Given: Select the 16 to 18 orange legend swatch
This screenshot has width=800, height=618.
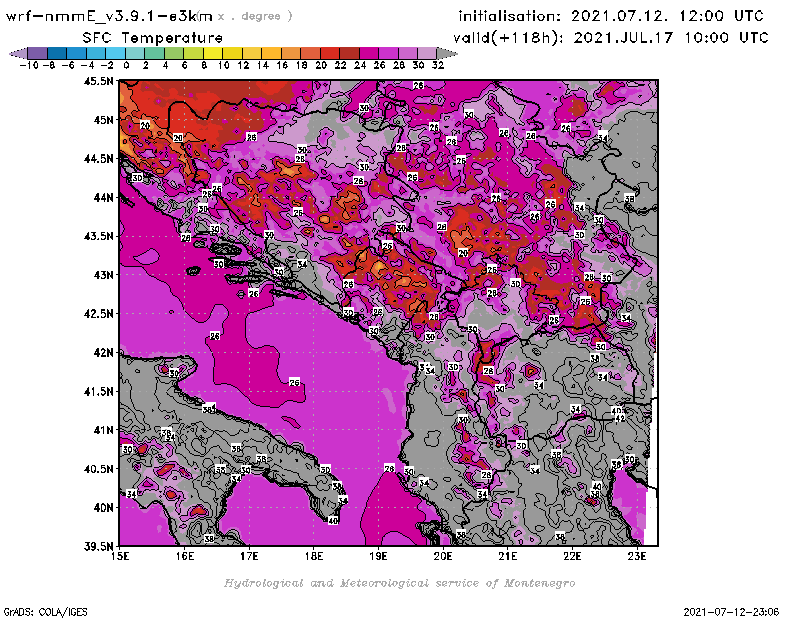Looking at the screenshot, I should pos(291,53).
